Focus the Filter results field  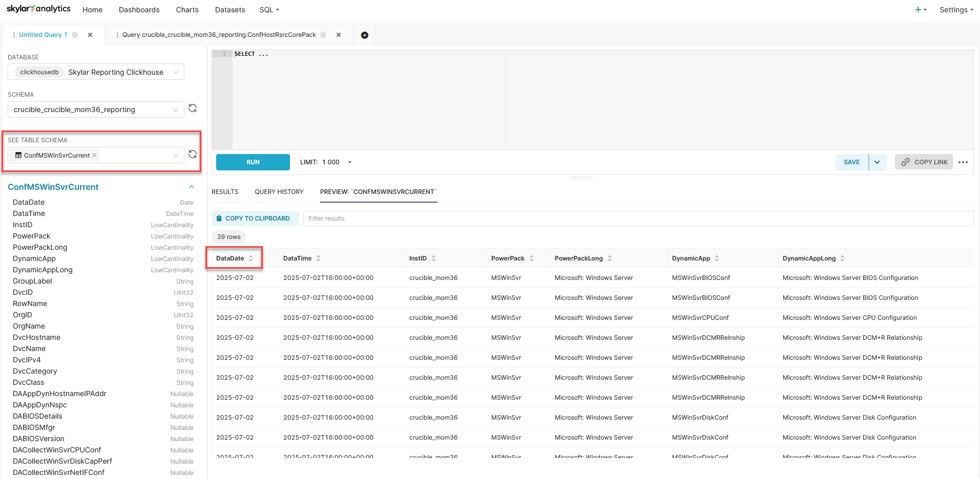coord(638,219)
